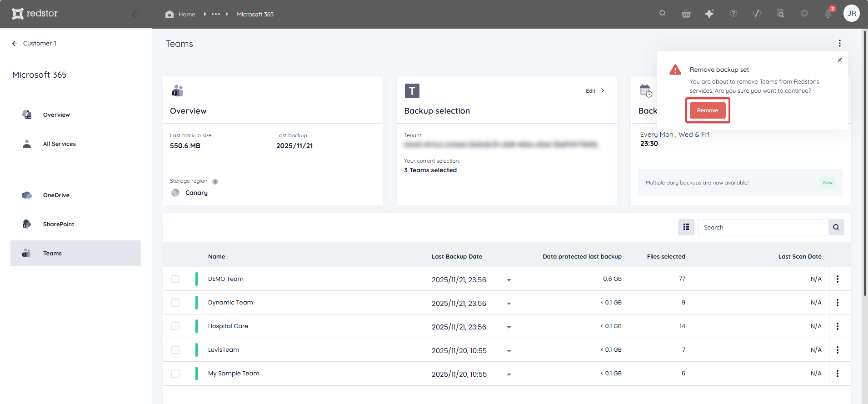Open SharePoint in the sidebar
This screenshot has width=868, height=404.
pyautogui.click(x=75, y=224)
